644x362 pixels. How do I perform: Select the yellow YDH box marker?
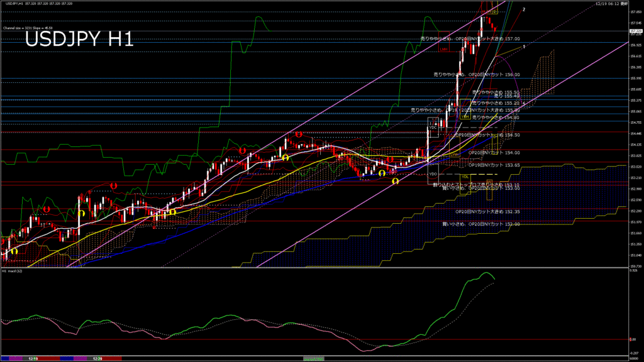click(x=464, y=116)
